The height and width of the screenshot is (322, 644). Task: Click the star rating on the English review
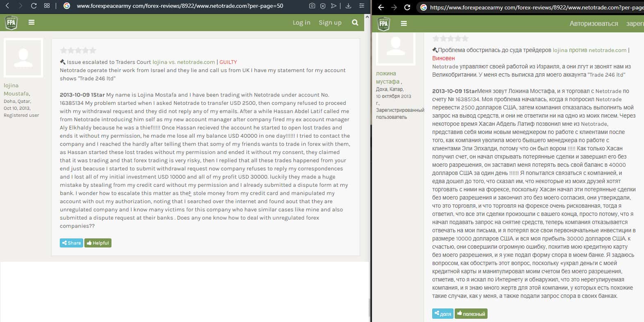[x=78, y=50]
